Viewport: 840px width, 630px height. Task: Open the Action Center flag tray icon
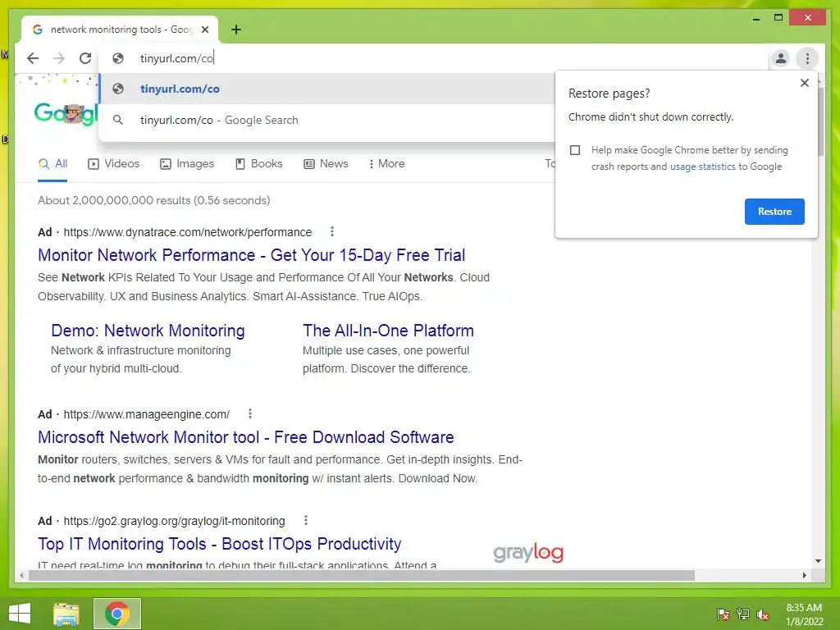[x=723, y=614]
